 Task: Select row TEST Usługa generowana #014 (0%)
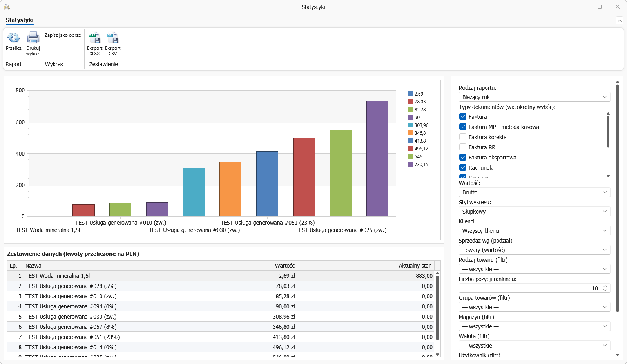click(221, 347)
